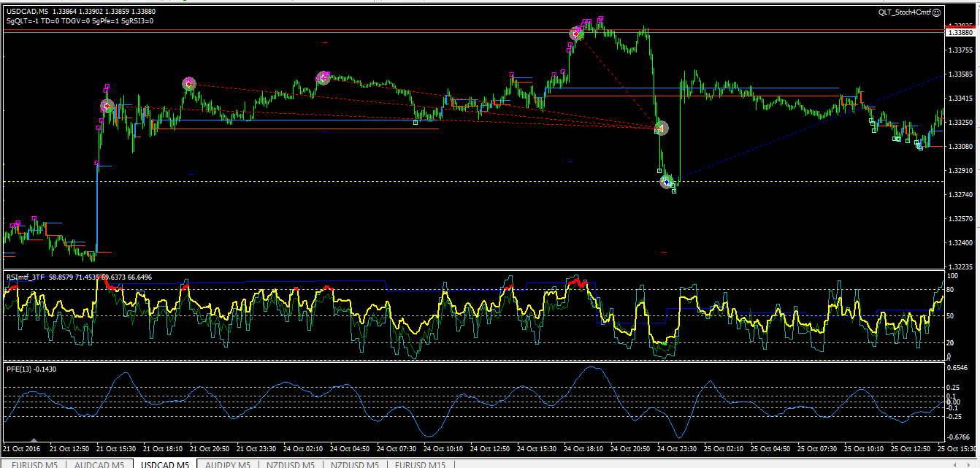
Task: Click the PFE(13) -0.1430 indicator label
Action: [x=31, y=369]
